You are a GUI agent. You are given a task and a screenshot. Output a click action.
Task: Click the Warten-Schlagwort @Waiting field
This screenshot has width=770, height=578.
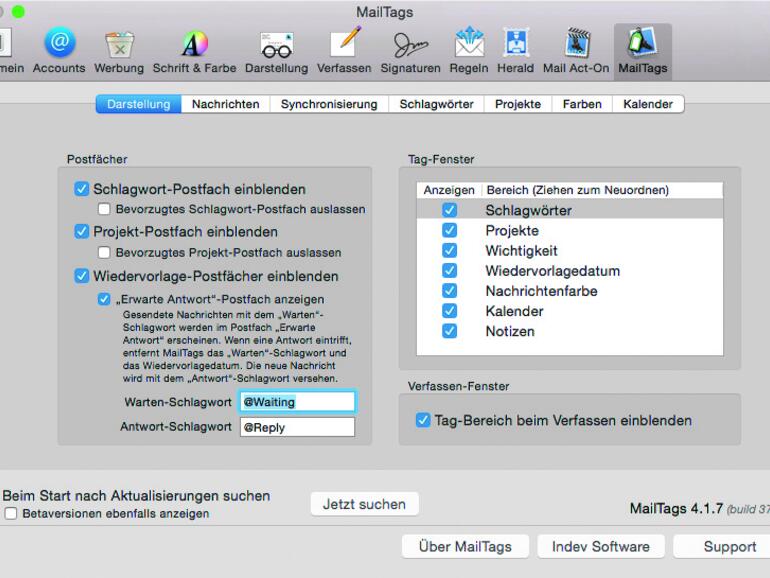[297, 402]
